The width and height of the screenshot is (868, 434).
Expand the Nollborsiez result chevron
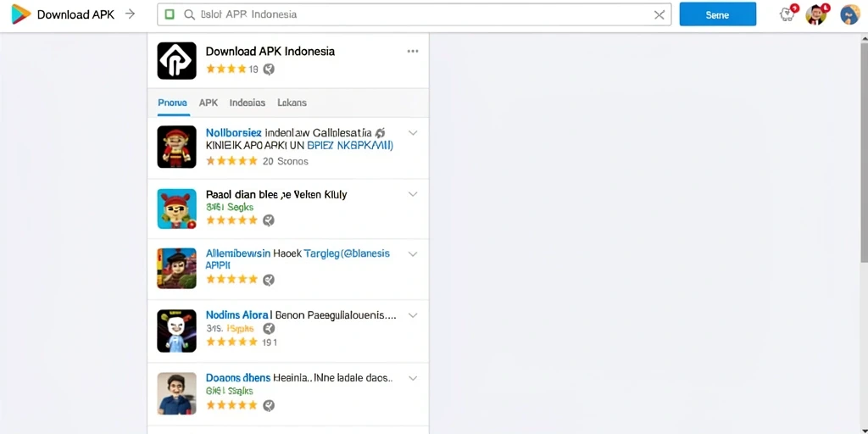(413, 133)
